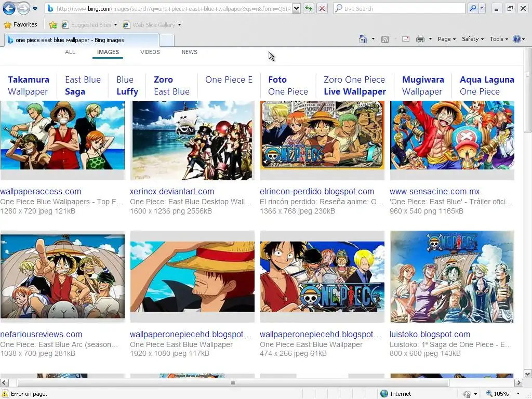532x399 pixels.
Task: Click the Stop loading red X icon
Action: pyautogui.click(x=322, y=9)
